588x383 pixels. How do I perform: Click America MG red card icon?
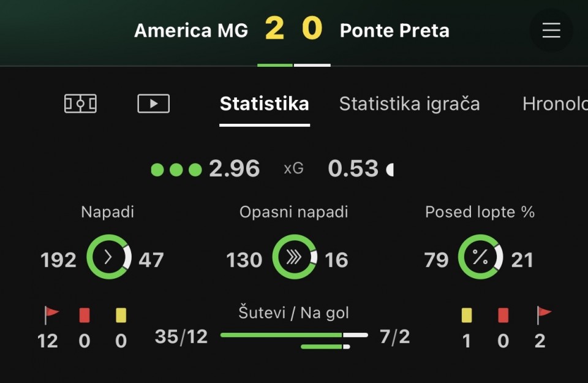tap(85, 315)
